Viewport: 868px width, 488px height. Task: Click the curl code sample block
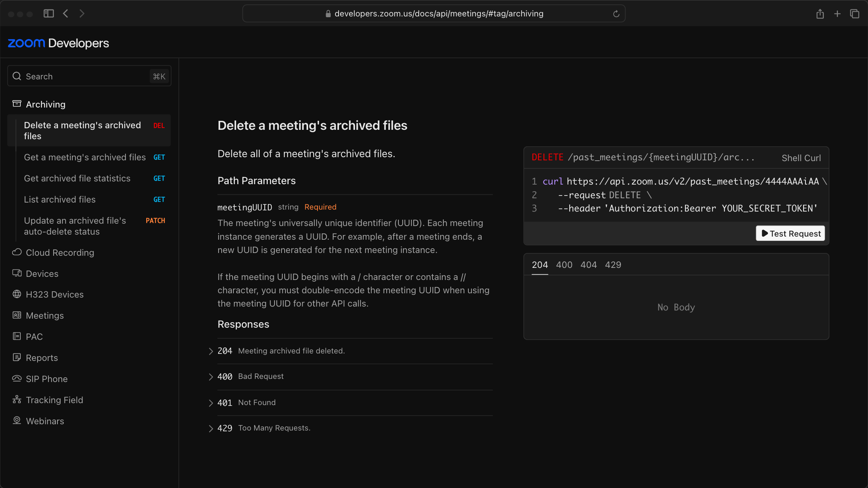point(676,195)
